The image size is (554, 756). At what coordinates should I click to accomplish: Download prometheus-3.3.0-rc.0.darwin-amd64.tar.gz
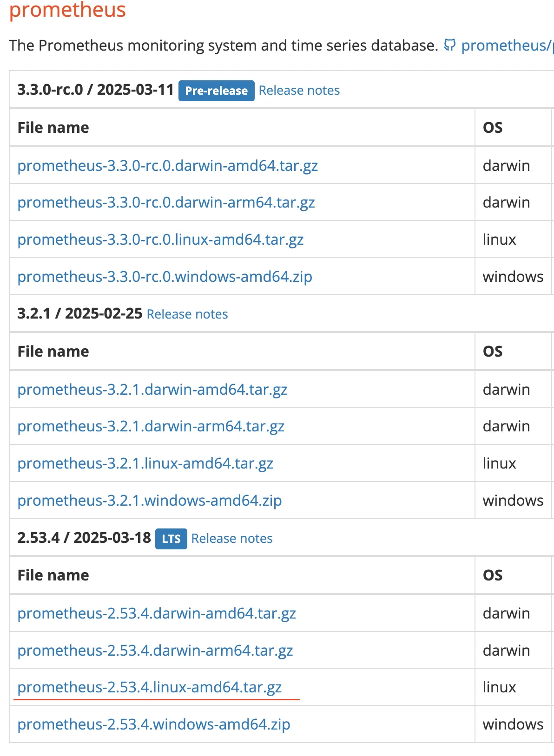168,166
